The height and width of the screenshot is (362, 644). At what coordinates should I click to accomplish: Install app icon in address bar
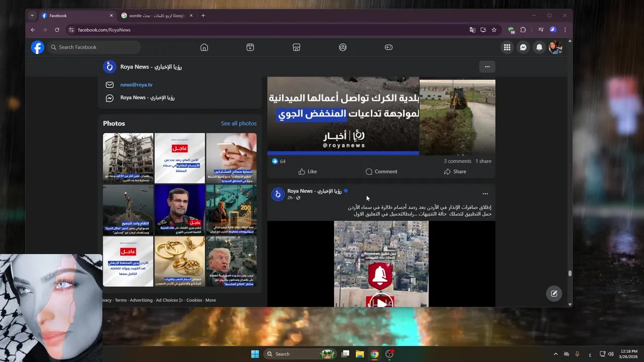pos(484,30)
